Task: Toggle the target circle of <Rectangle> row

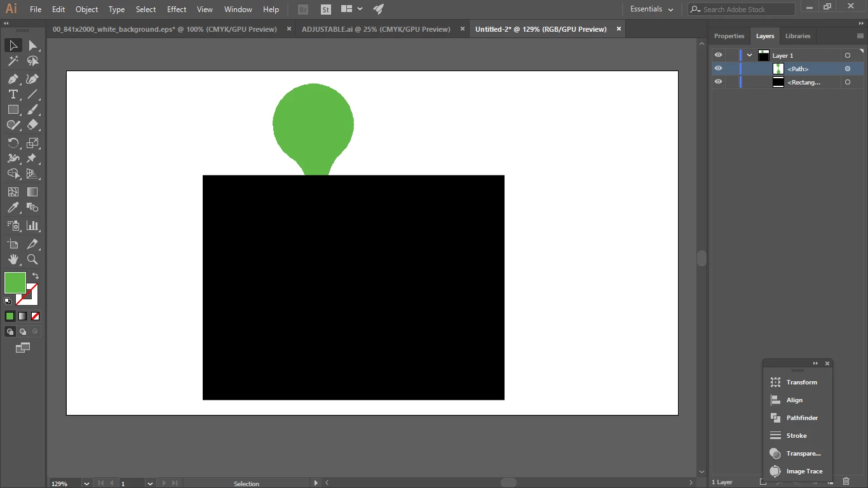Action: click(848, 82)
